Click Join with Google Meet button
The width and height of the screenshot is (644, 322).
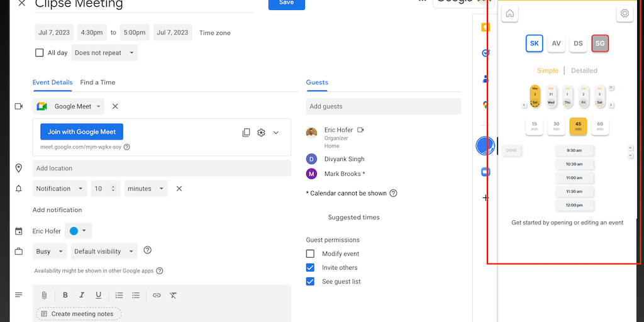pyautogui.click(x=82, y=132)
